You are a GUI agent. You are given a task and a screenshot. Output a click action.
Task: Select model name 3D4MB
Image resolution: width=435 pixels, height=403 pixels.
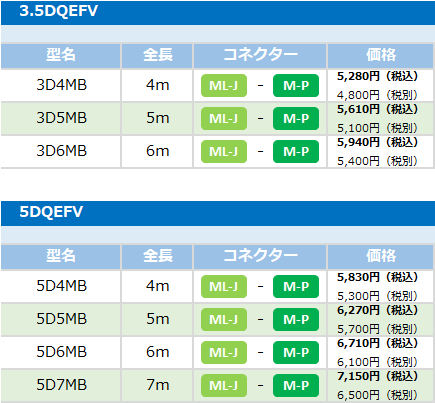coord(61,85)
